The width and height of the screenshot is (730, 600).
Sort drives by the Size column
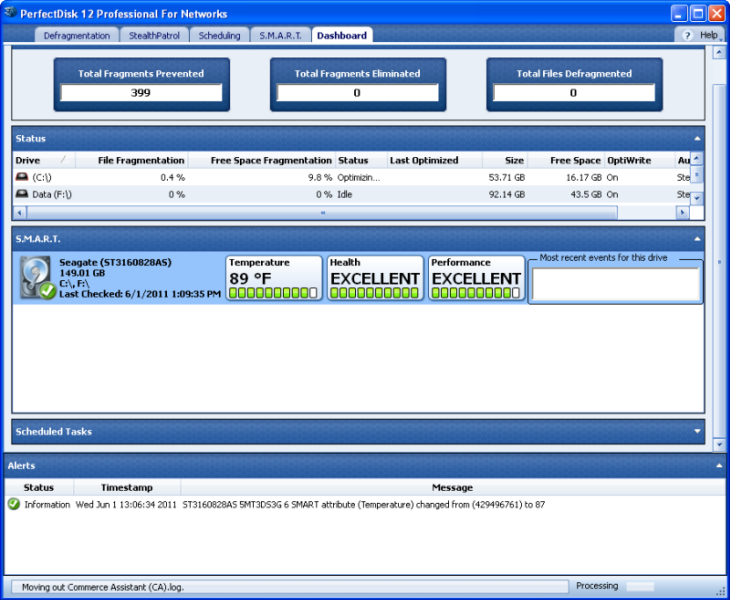[505, 160]
